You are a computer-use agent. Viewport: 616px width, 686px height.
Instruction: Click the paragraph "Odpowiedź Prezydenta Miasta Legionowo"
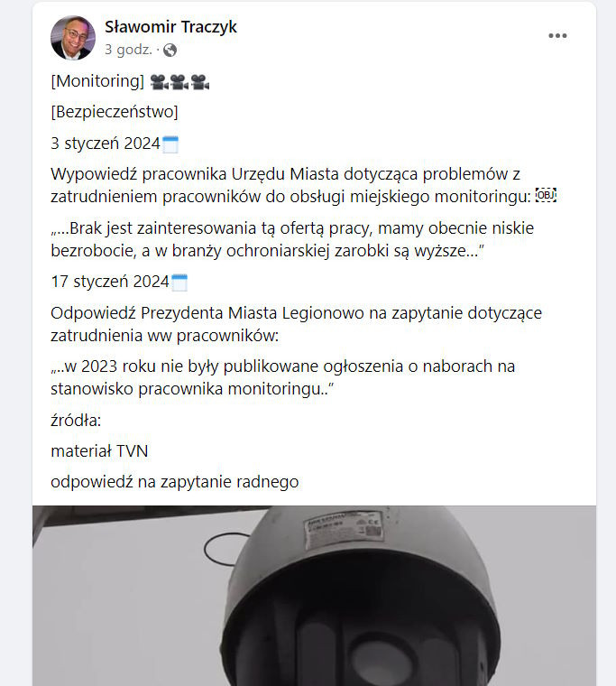[296, 324]
